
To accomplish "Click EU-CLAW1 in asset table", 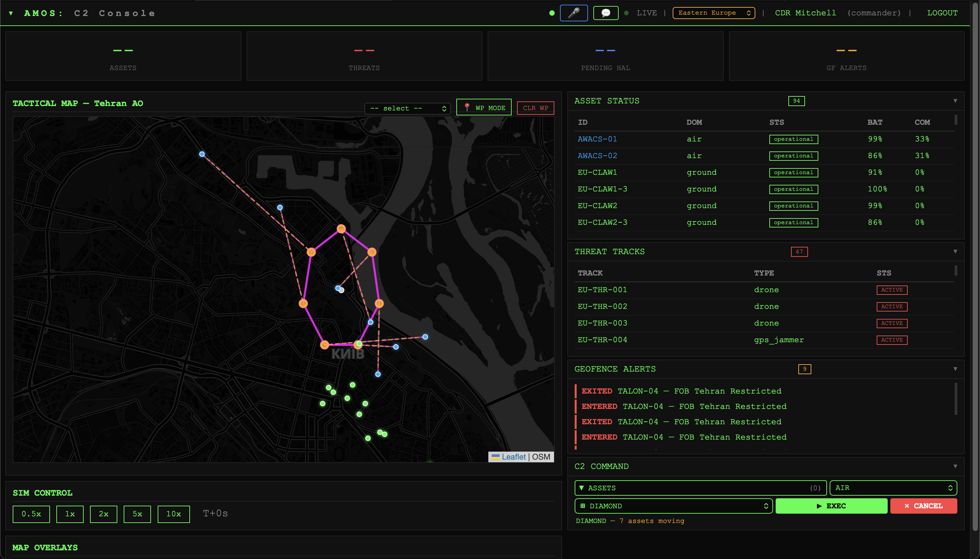I will coord(597,173).
